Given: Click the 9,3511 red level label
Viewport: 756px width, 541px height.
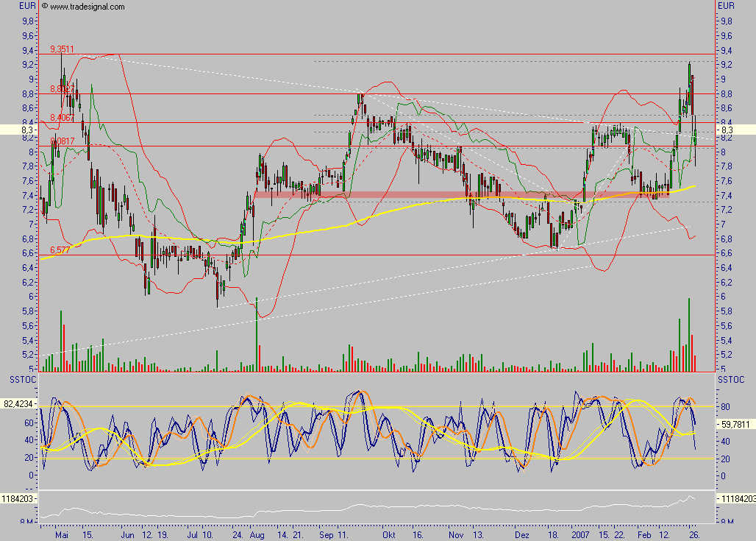Looking at the screenshot, I should point(62,49).
